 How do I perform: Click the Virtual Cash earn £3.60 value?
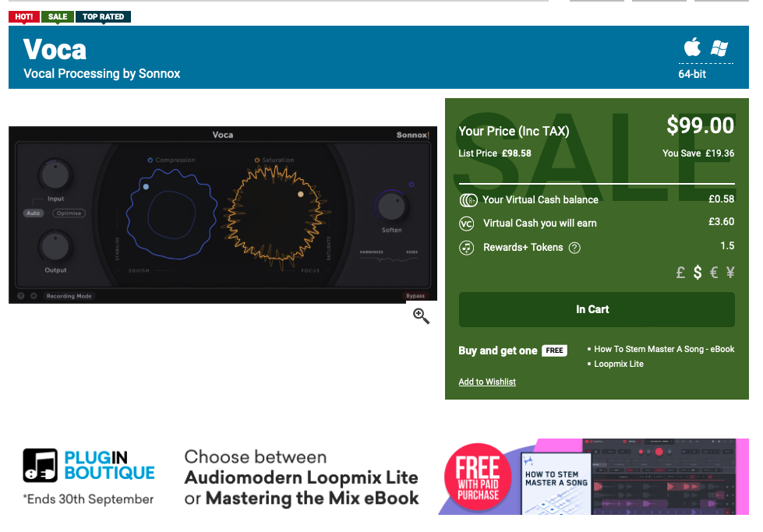click(x=722, y=222)
